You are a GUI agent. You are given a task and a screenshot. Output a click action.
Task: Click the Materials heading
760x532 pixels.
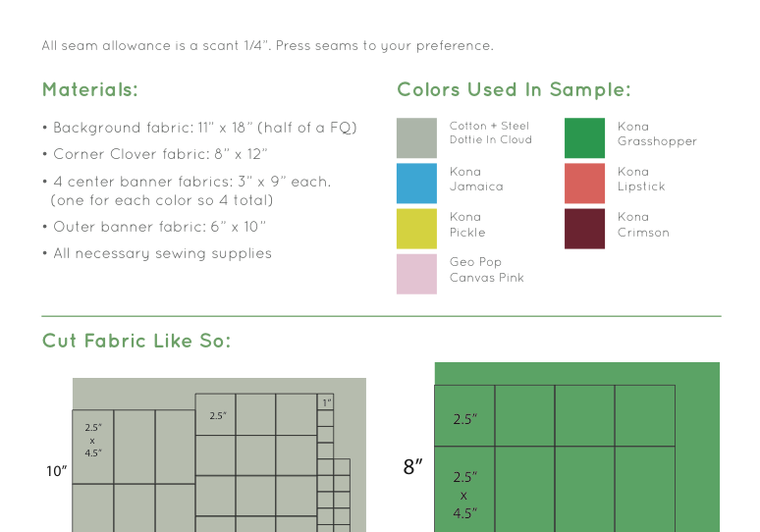[x=90, y=89]
